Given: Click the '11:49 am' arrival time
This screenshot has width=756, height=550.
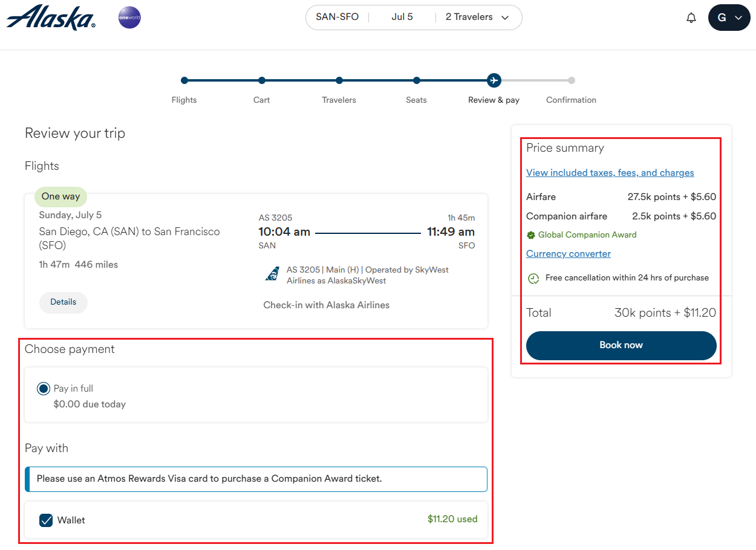Looking at the screenshot, I should pyautogui.click(x=451, y=232).
